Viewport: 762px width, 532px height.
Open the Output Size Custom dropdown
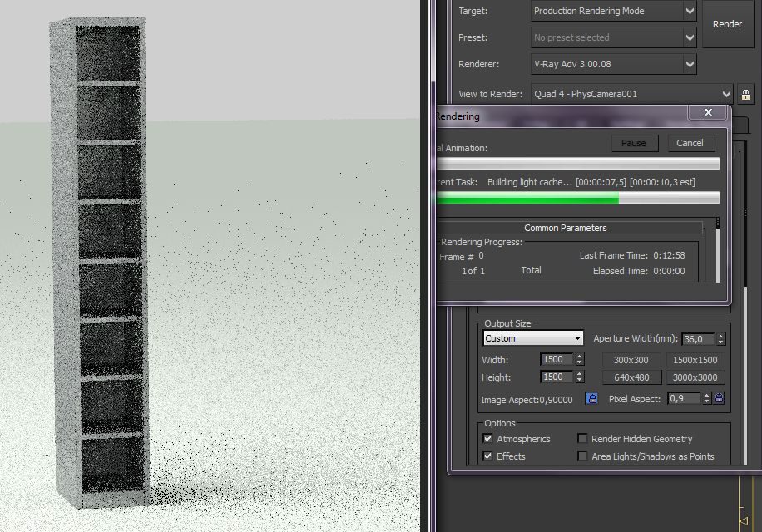(533, 338)
